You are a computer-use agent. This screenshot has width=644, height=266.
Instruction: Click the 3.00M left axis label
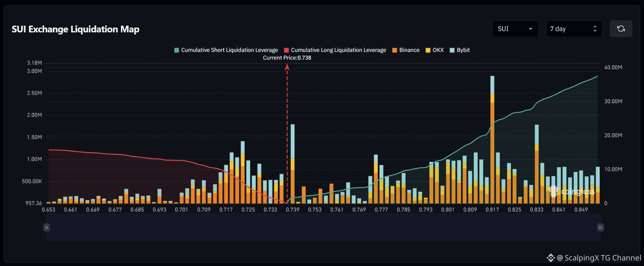pyautogui.click(x=35, y=71)
